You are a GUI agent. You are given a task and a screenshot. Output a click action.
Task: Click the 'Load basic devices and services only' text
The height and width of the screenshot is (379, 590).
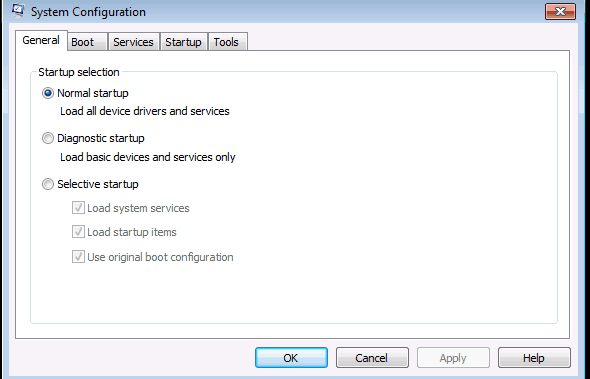(x=148, y=157)
